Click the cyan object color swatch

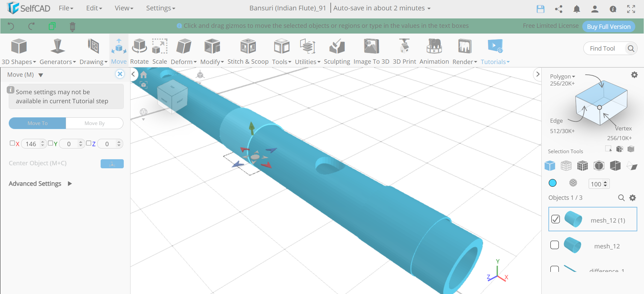tap(552, 183)
